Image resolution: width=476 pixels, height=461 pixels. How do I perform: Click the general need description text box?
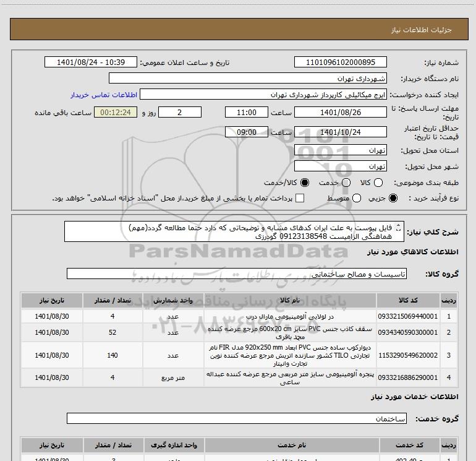(x=234, y=231)
